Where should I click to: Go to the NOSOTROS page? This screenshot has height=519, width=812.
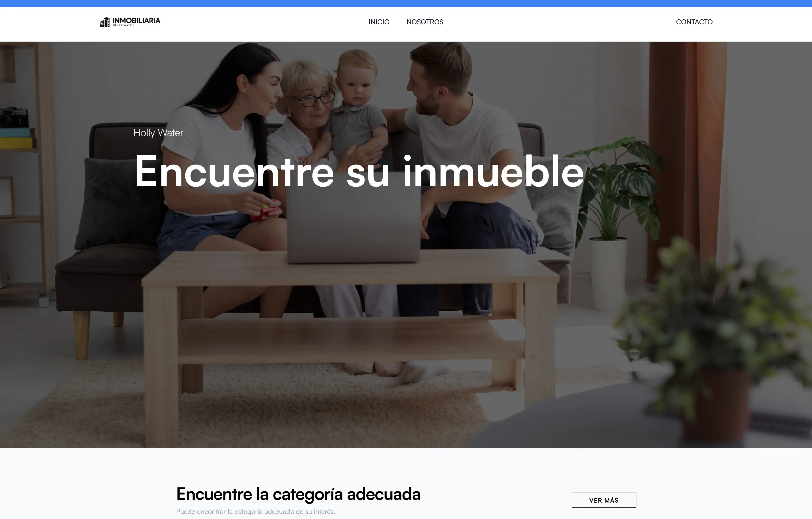coord(425,22)
